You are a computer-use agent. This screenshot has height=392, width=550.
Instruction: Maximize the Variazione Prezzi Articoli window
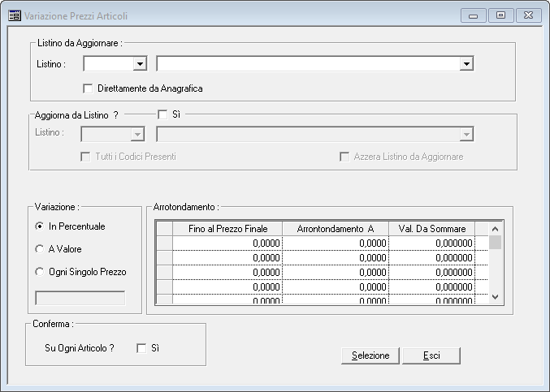click(500, 15)
